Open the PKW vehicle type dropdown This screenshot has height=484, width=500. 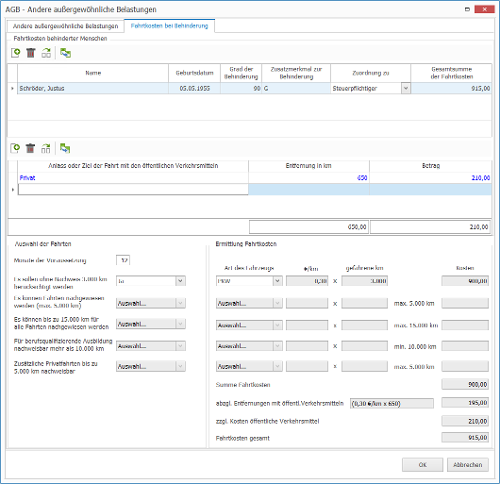pos(277,281)
